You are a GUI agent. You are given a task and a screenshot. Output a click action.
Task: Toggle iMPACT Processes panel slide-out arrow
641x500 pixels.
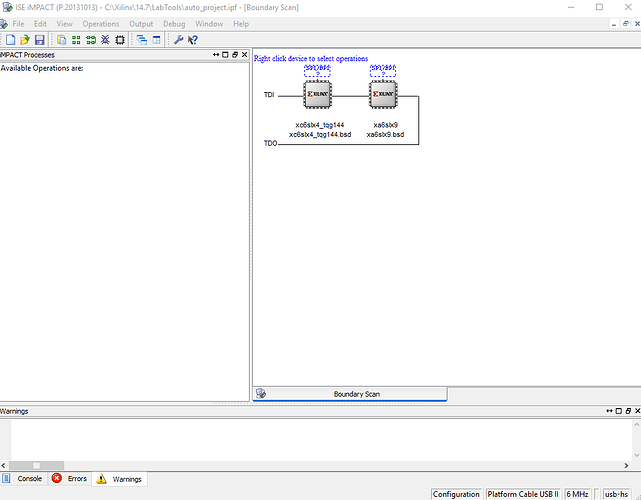click(216, 54)
